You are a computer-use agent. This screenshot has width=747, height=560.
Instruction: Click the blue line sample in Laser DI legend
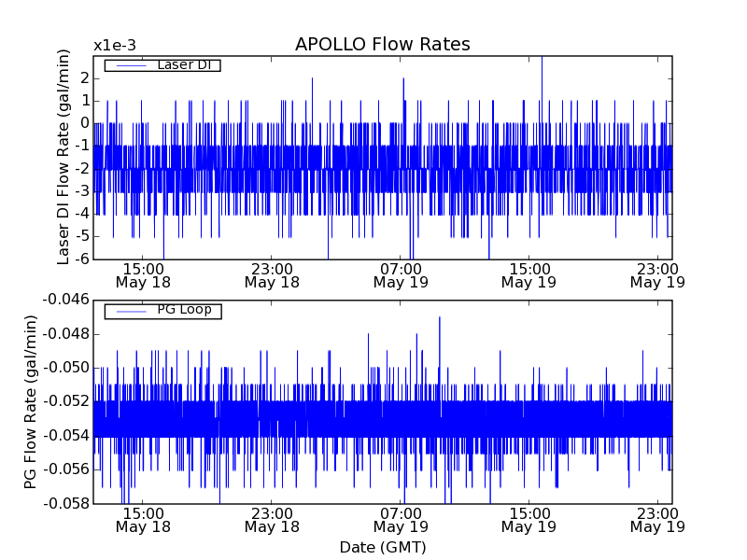coord(128,65)
